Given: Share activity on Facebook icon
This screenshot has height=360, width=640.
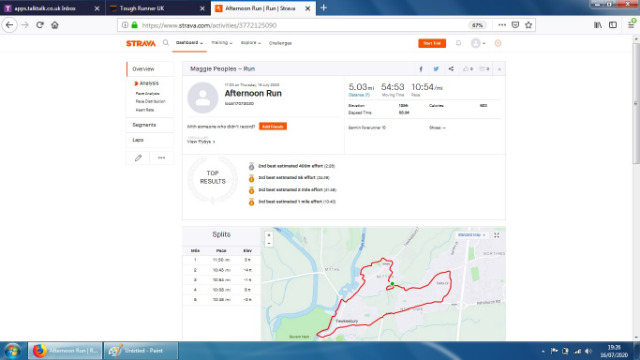Looking at the screenshot, I should [421, 69].
